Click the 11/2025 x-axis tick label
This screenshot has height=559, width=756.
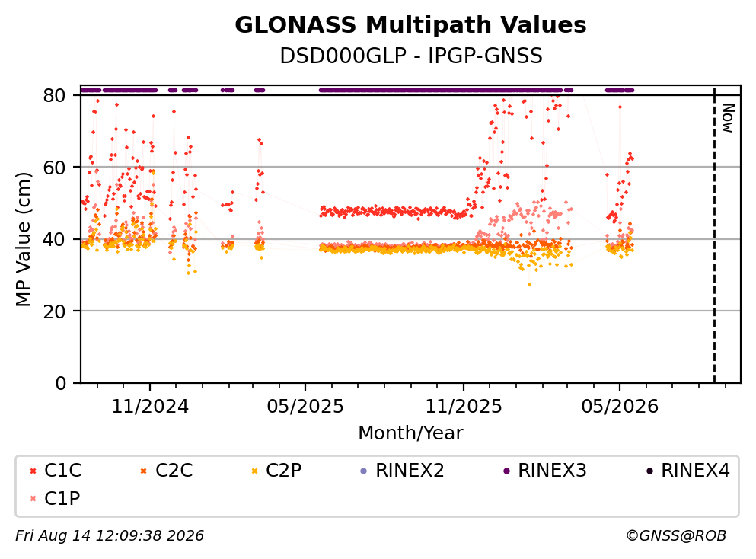[x=464, y=407]
